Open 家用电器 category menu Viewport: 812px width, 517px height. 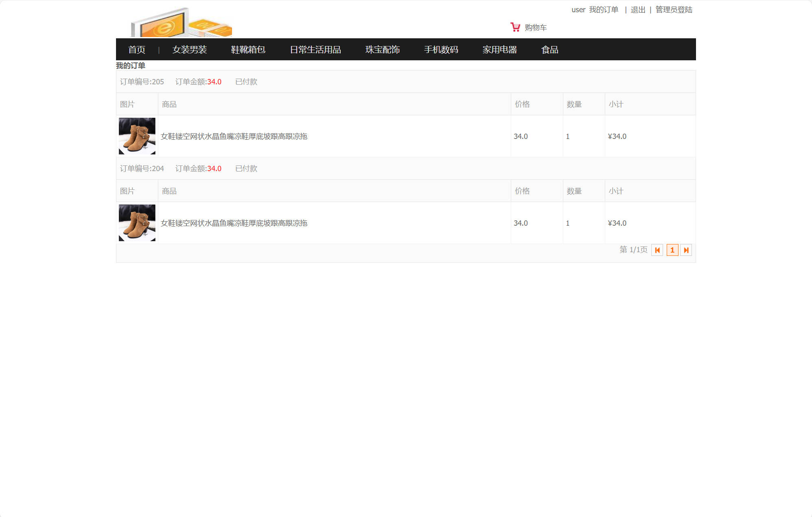pos(500,50)
